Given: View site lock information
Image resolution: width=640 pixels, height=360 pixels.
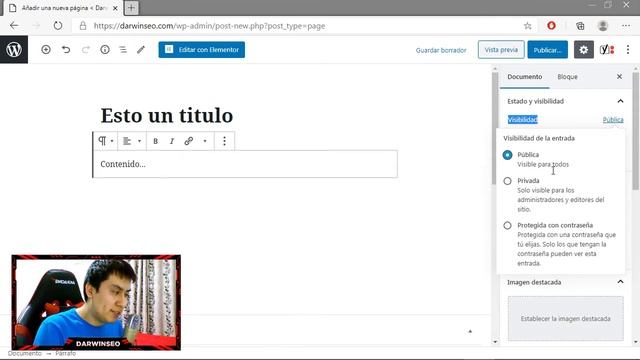Looking at the screenshot, I should coord(83,26).
